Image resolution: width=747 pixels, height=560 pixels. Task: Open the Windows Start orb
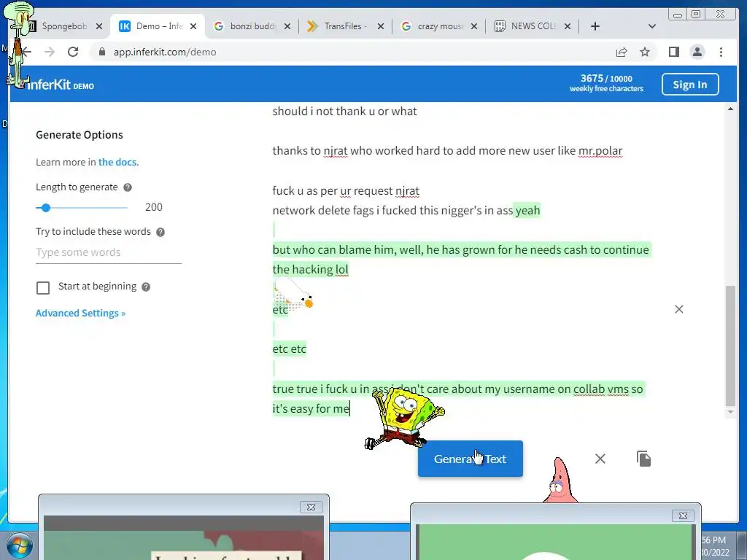click(19, 545)
